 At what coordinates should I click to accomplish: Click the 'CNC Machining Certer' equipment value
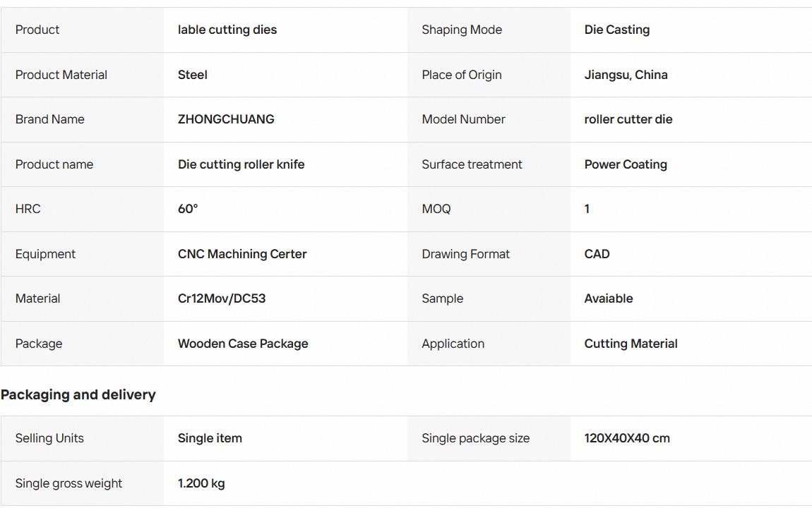pos(242,254)
